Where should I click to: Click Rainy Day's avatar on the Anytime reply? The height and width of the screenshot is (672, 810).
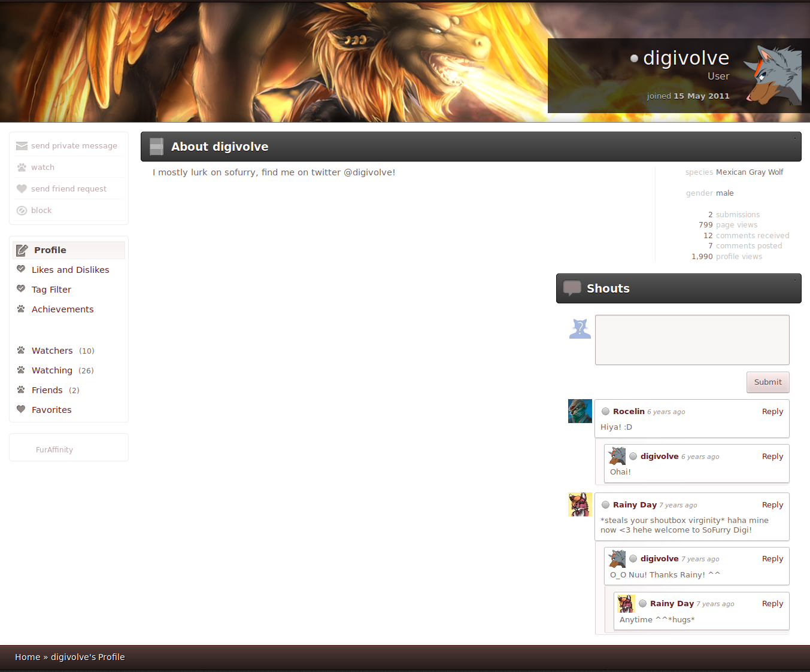pyautogui.click(x=627, y=604)
